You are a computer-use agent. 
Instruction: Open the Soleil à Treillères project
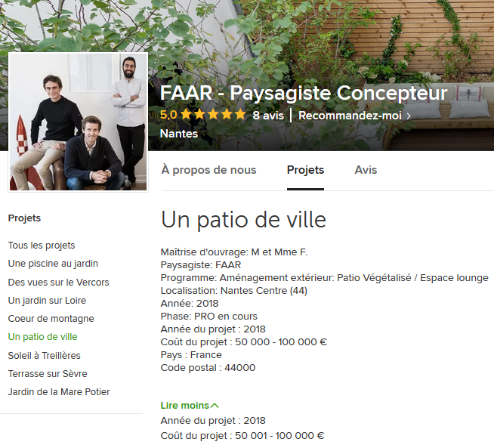(45, 355)
